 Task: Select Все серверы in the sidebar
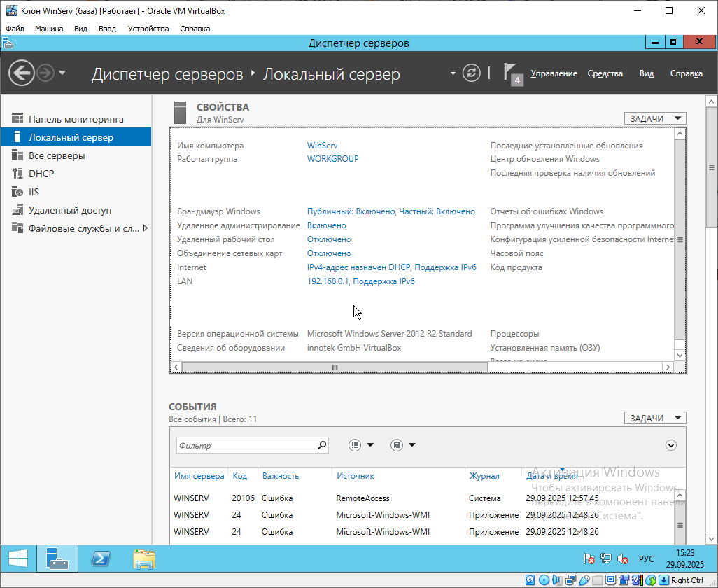pyautogui.click(x=76, y=155)
